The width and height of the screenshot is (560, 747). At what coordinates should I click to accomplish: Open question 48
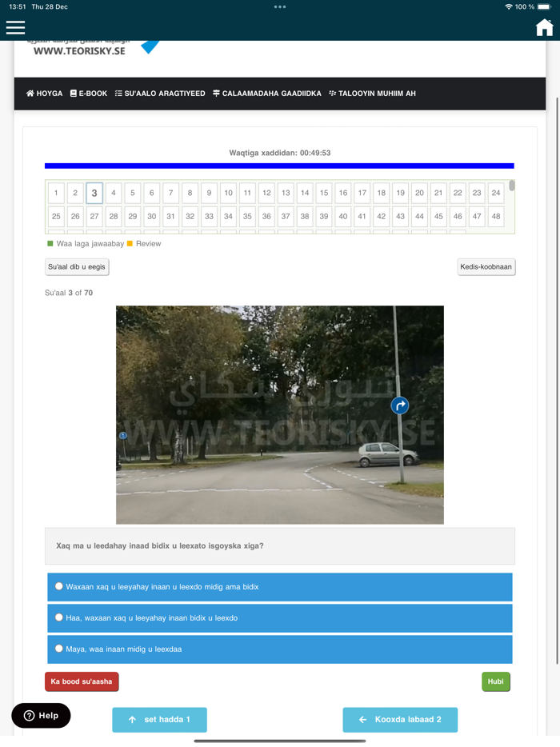click(x=496, y=216)
